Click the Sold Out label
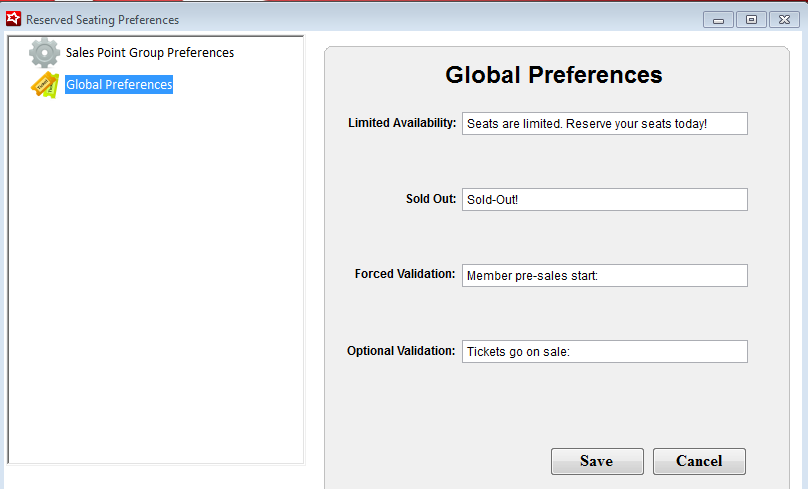808x489 pixels. click(431, 199)
